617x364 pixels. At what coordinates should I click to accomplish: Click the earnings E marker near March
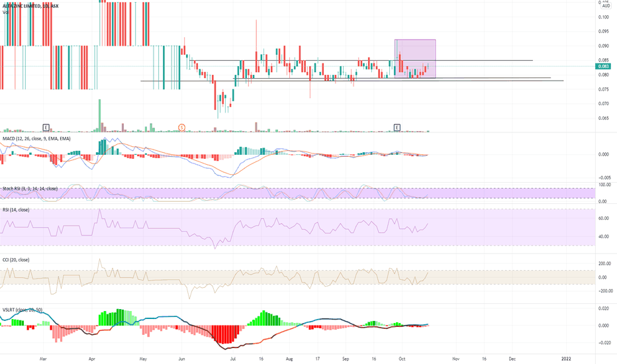pyautogui.click(x=46, y=127)
